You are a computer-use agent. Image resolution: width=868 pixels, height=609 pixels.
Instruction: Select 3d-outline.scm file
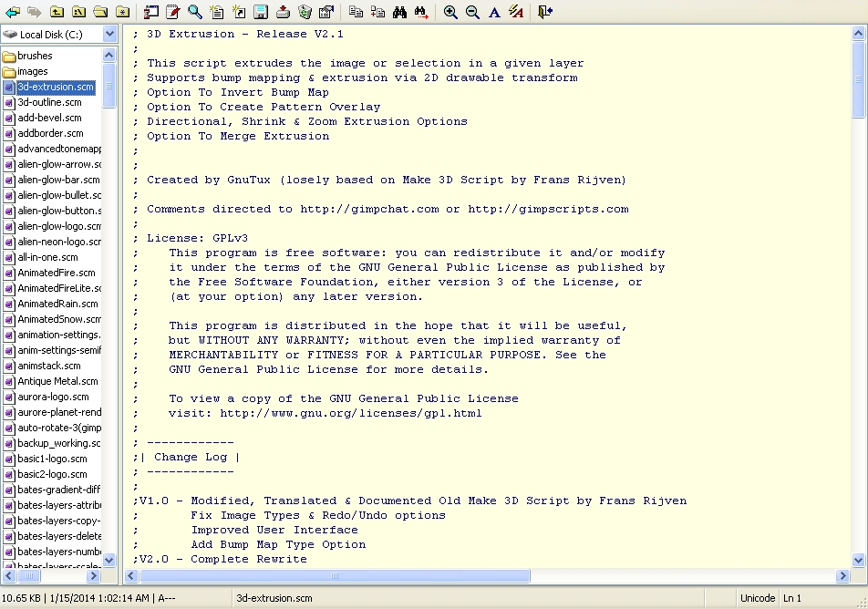(49, 102)
